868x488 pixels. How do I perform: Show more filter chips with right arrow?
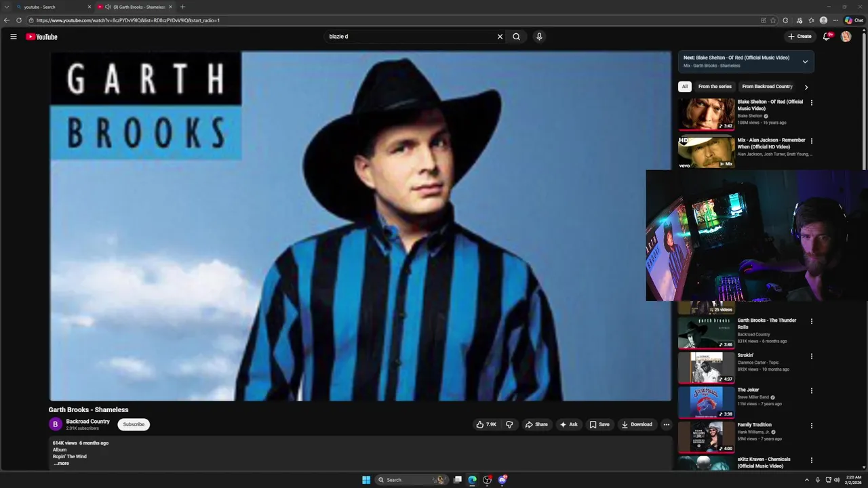pyautogui.click(x=806, y=87)
